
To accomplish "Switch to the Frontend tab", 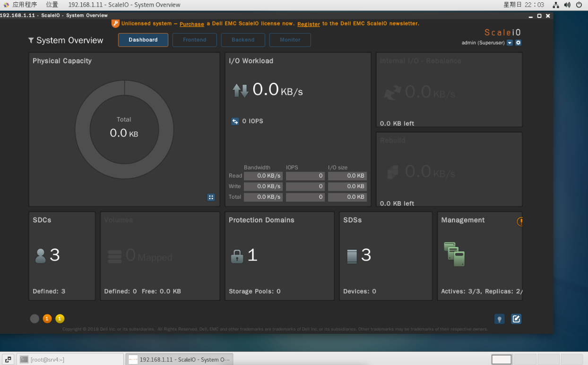I will 195,40.
